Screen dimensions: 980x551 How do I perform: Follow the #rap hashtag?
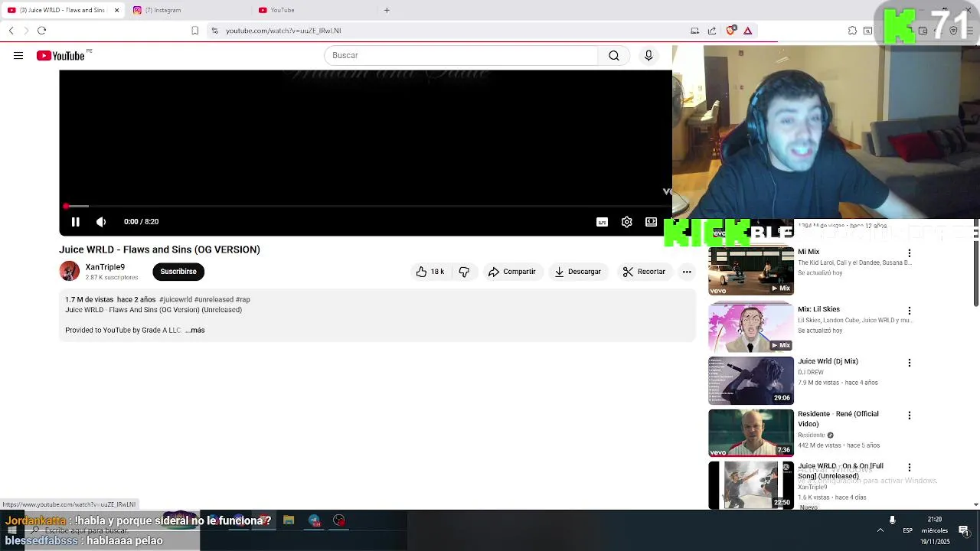(x=243, y=300)
